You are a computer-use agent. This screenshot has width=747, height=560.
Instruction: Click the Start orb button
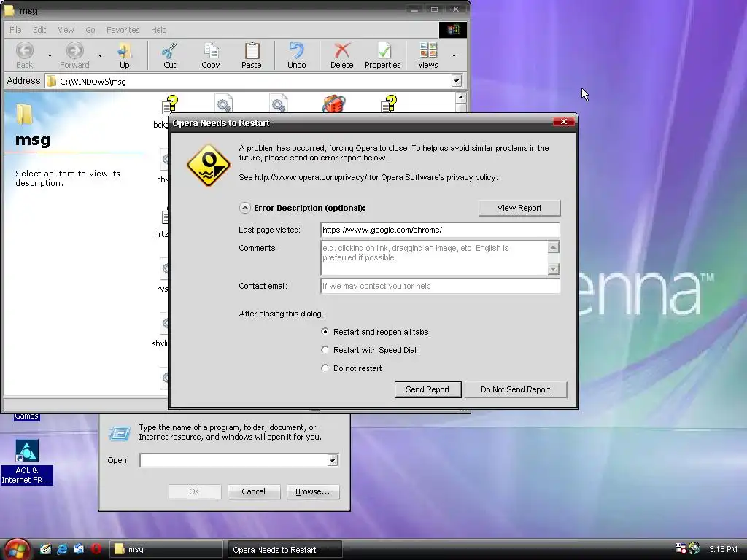(x=18, y=550)
